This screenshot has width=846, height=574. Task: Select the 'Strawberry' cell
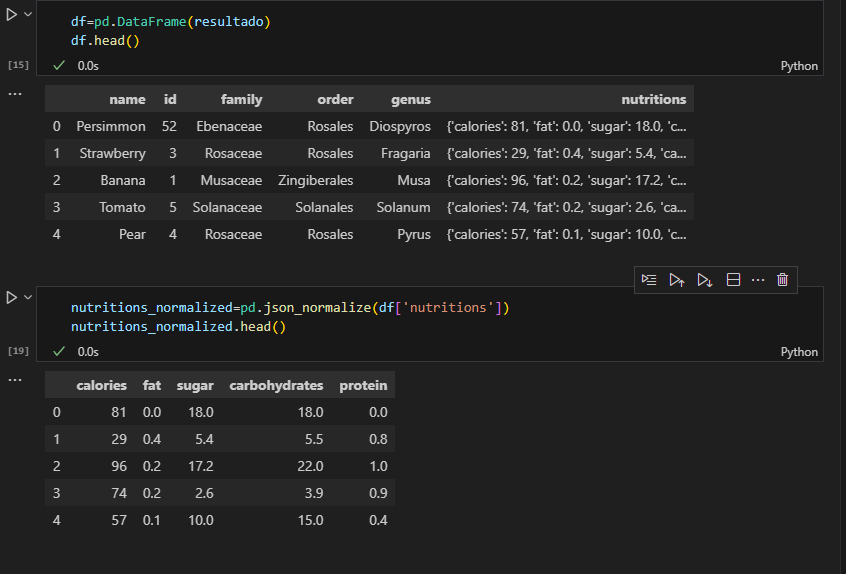[112, 153]
